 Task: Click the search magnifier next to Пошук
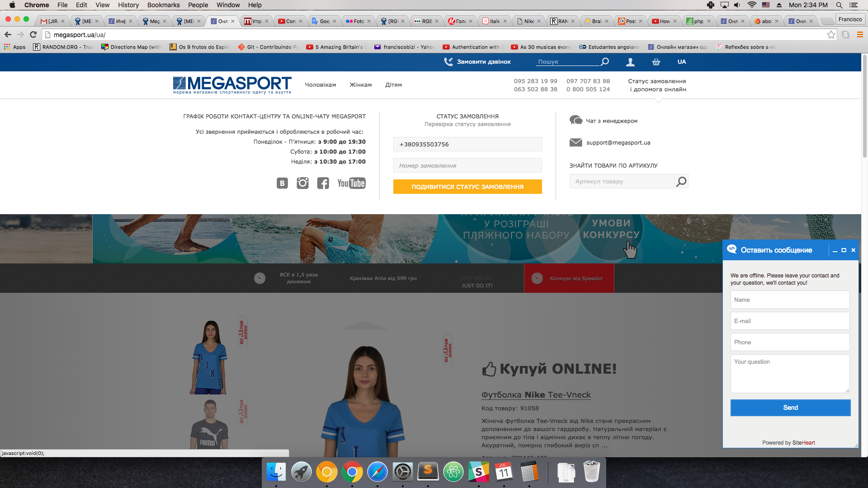point(604,62)
